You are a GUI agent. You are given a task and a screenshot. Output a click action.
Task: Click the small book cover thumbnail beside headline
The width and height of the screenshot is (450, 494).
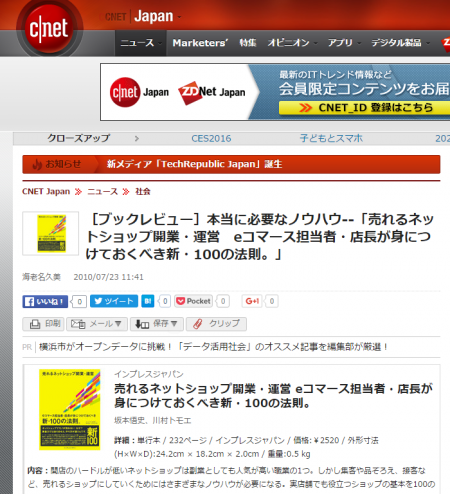coord(51,233)
